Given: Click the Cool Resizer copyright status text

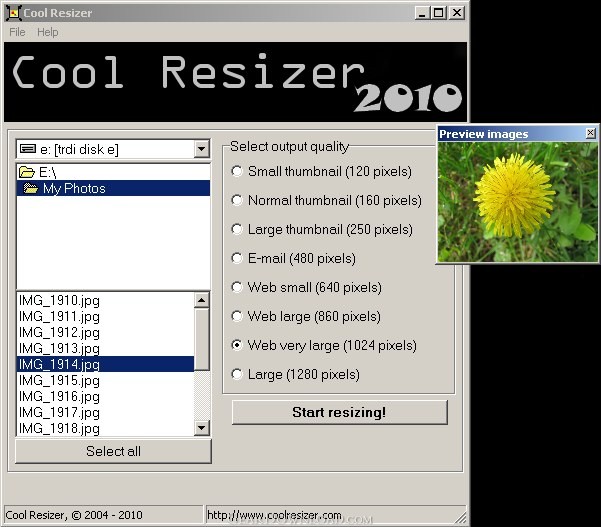Looking at the screenshot, I should pos(74,515).
